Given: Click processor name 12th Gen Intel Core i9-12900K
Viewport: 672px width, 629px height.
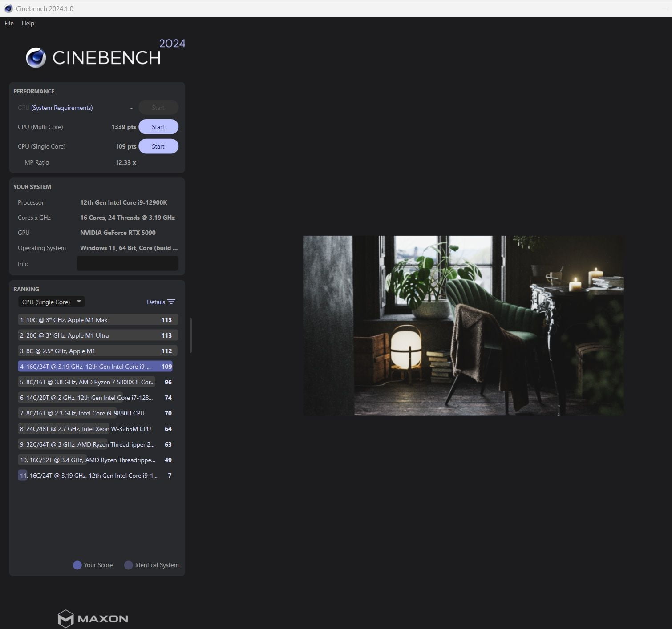Looking at the screenshot, I should tap(124, 202).
